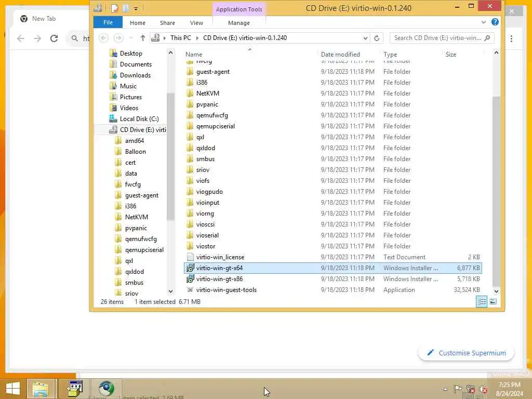This screenshot has height=399, width=532.
Task: Open the taskbar clock showing 7:25 PM
Action: tap(509, 389)
